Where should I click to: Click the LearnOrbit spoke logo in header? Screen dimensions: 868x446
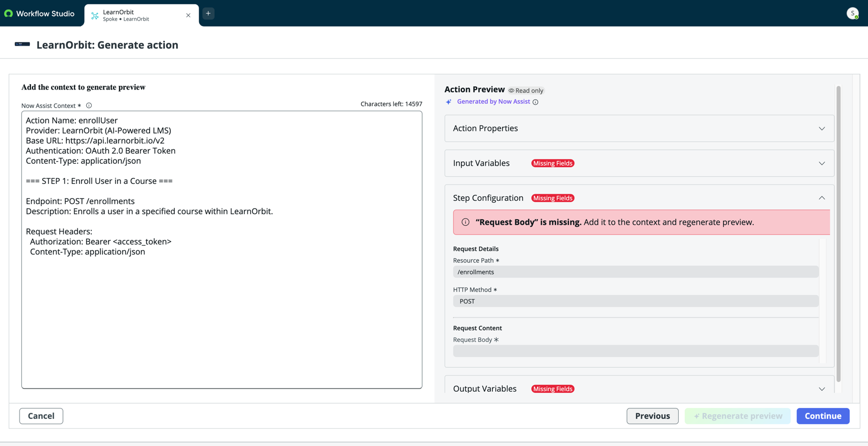(22, 44)
